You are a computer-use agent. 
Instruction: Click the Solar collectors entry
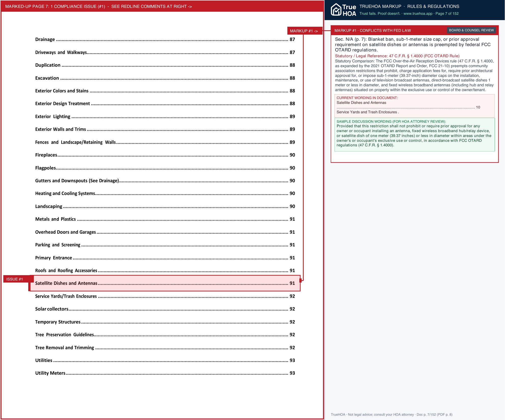point(165,309)
